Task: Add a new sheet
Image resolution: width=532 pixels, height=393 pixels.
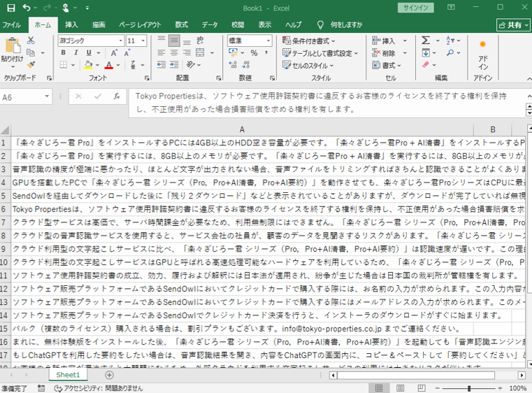Action: (x=109, y=375)
